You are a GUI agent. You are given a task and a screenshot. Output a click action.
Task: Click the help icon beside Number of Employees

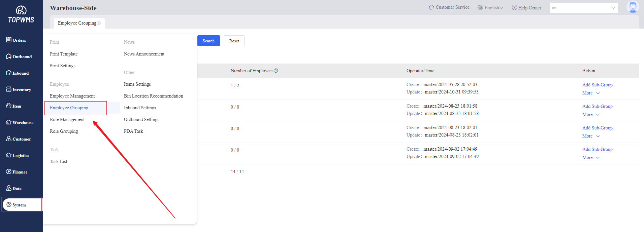[276, 71]
